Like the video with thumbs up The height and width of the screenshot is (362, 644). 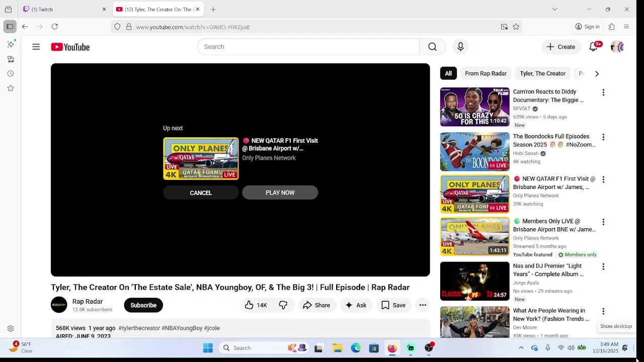pos(256,305)
